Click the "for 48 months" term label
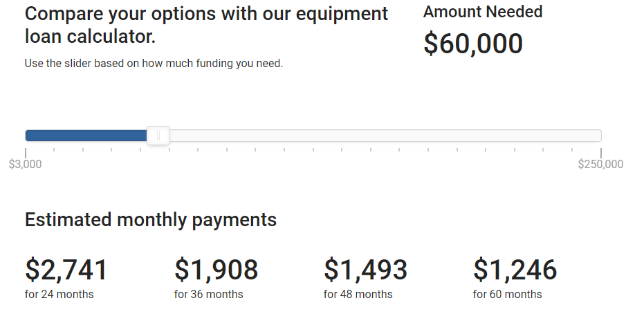Viewport: 644px width, 323px height. click(x=358, y=295)
